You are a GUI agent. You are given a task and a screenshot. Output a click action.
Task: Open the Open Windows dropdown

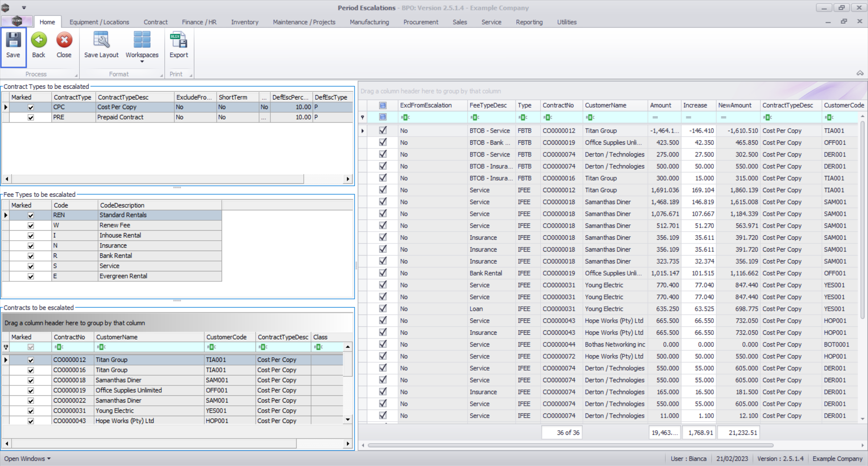coord(27,459)
